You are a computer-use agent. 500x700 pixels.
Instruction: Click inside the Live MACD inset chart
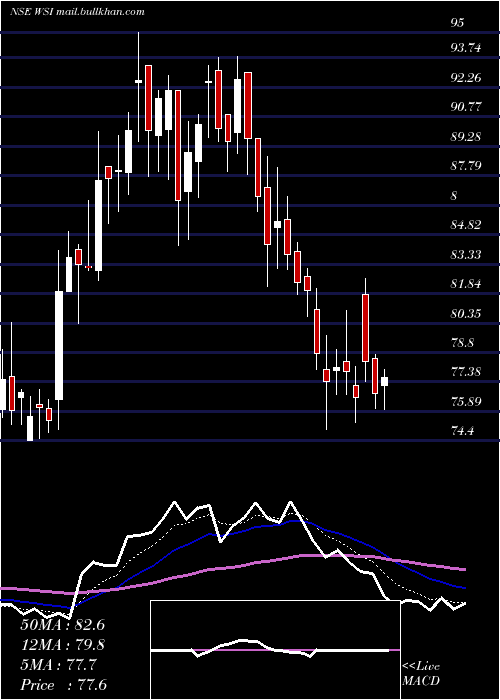click(x=275, y=650)
